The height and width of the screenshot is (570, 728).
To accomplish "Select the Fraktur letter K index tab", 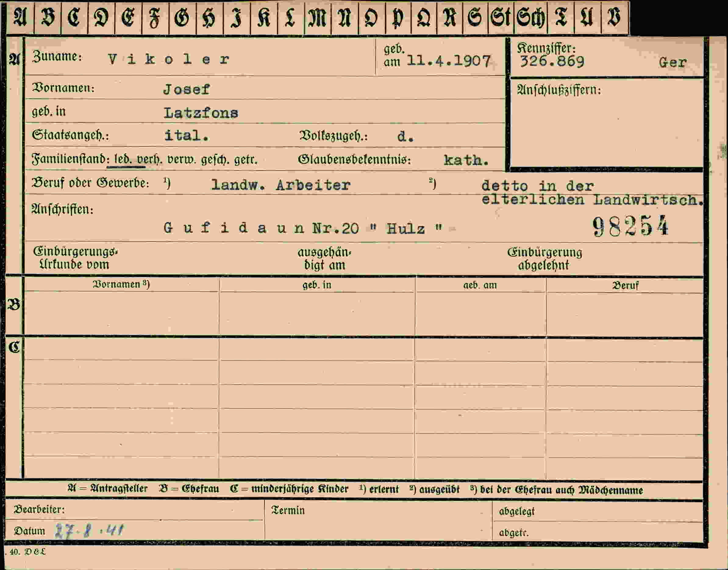I will tap(264, 18).
